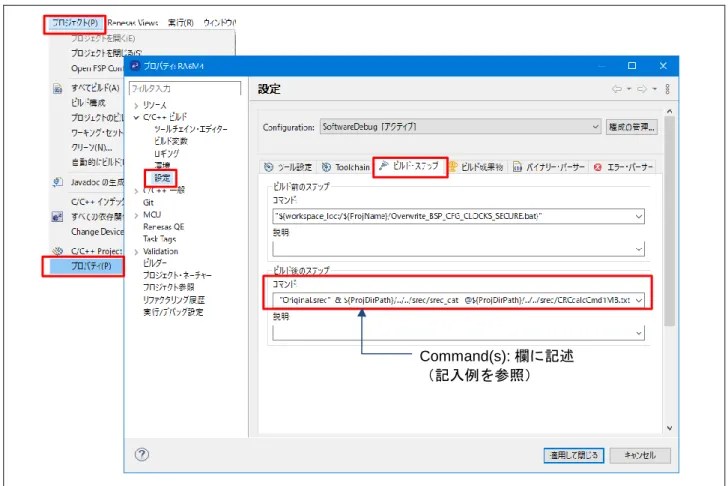This screenshot has width=728, height=486.
Task: Select ツールチェイン・エディター tree item
Action: [x=190, y=129]
